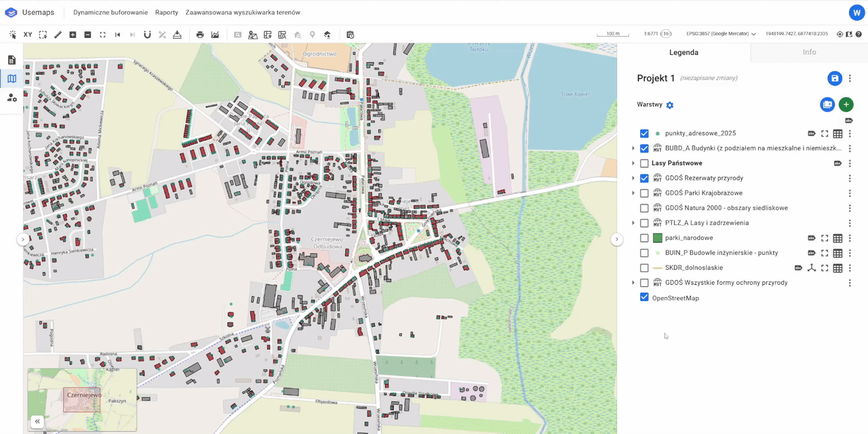Click the blue save project button
This screenshot has width=868, height=434.
[835, 79]
